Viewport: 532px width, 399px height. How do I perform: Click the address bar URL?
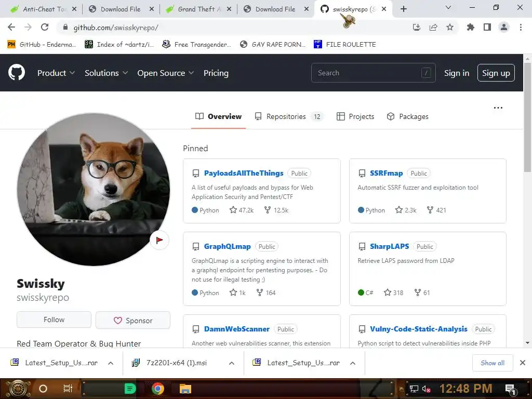tap(116, 28)
